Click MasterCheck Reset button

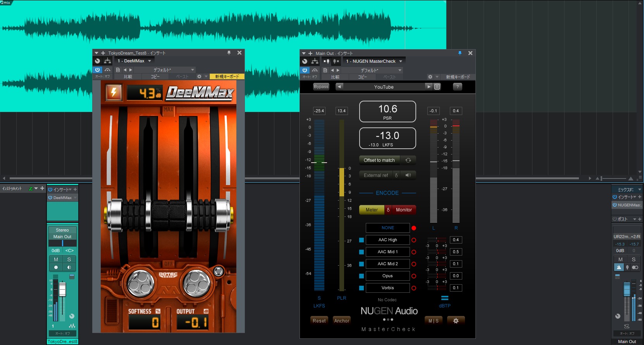(319, 321)
